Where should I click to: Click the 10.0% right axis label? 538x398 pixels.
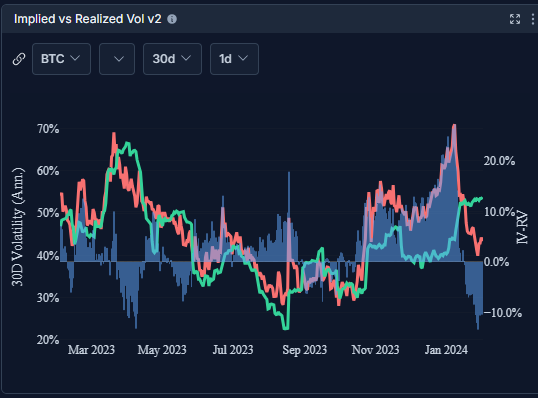(x=499, y=212)
